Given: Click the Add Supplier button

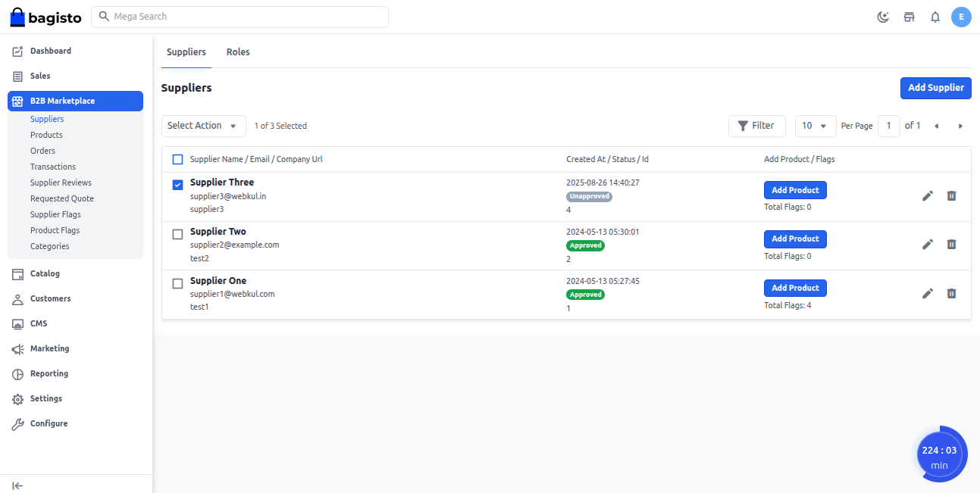Looking at the screenshot, I should (935, 88).
